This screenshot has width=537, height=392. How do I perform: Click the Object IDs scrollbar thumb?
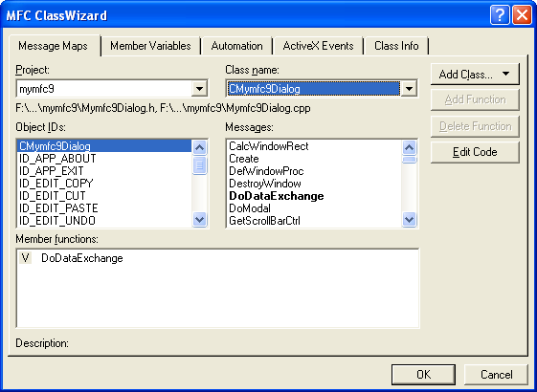click(x=199, y=165)
